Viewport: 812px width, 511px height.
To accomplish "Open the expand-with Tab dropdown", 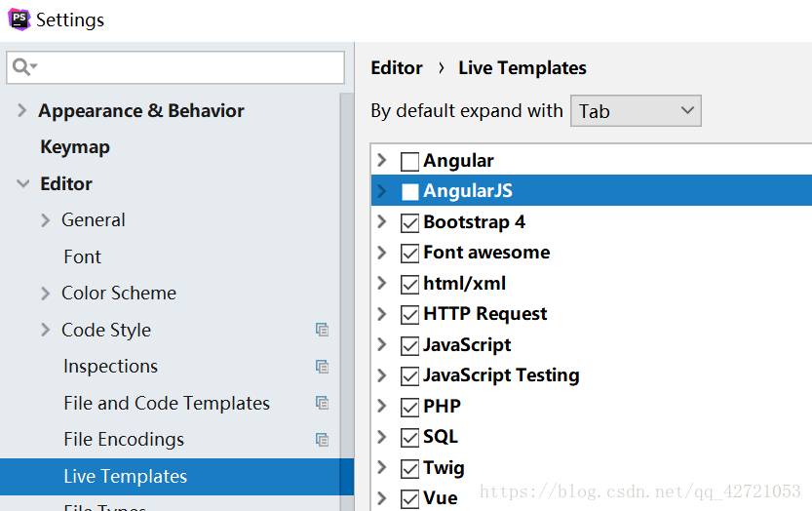I will tap(636, 110).
